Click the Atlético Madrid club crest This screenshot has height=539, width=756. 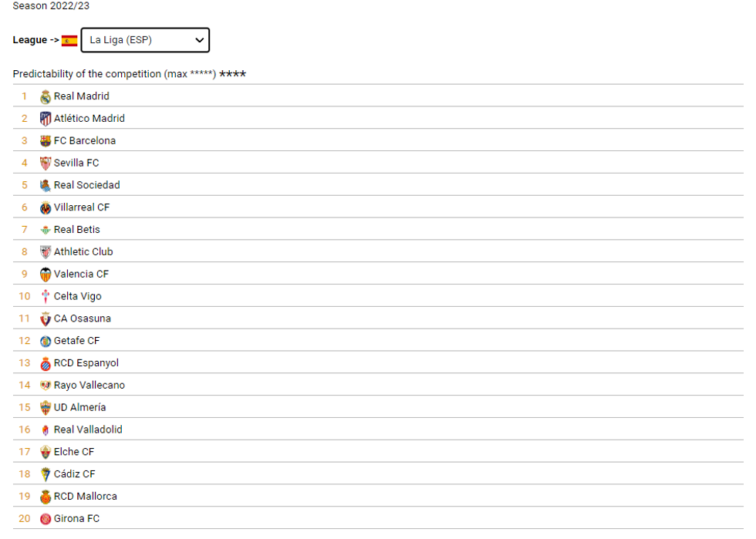coord(46,119)
